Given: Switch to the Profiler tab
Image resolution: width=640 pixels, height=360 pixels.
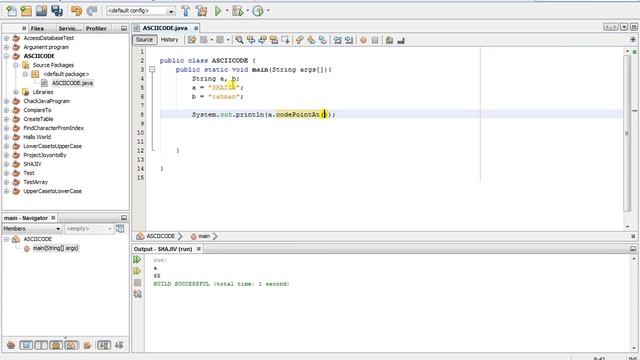Looking at the screenshot, I should (x=96, y=28).
